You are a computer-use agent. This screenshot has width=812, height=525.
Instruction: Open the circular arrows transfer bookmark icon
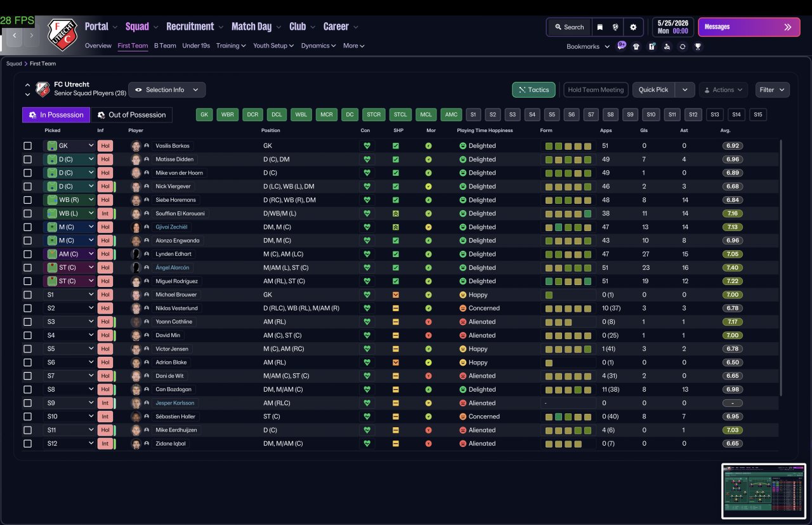tap(682, 46)
